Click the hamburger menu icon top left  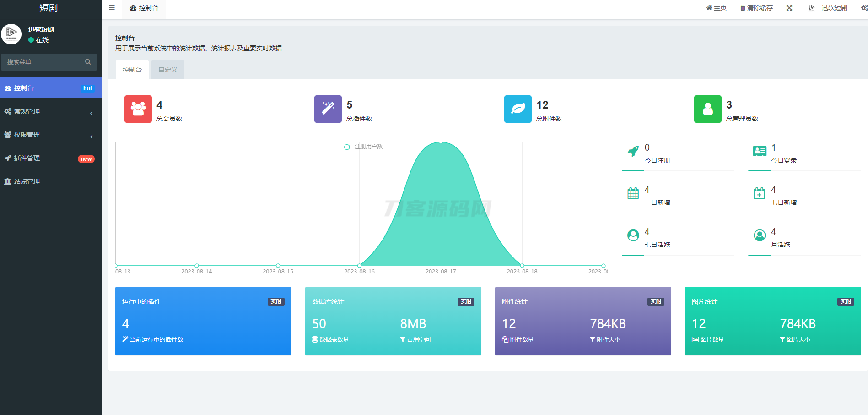click(111, 7)
